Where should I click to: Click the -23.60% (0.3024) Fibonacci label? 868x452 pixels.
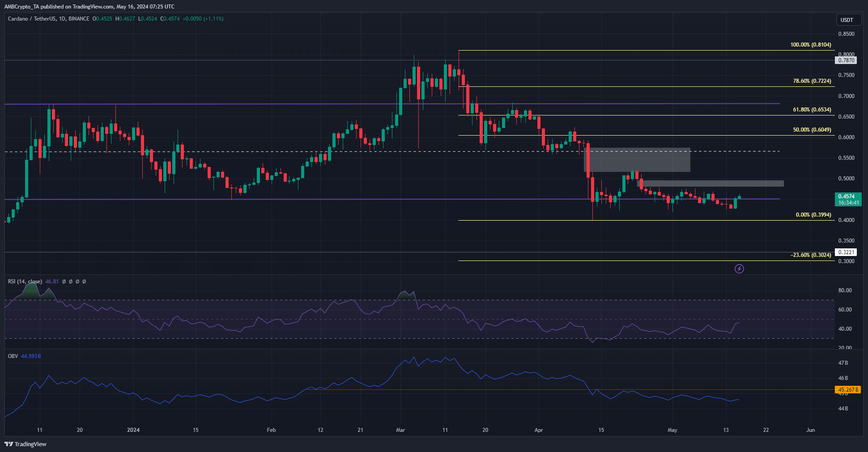tap(811, 255)
